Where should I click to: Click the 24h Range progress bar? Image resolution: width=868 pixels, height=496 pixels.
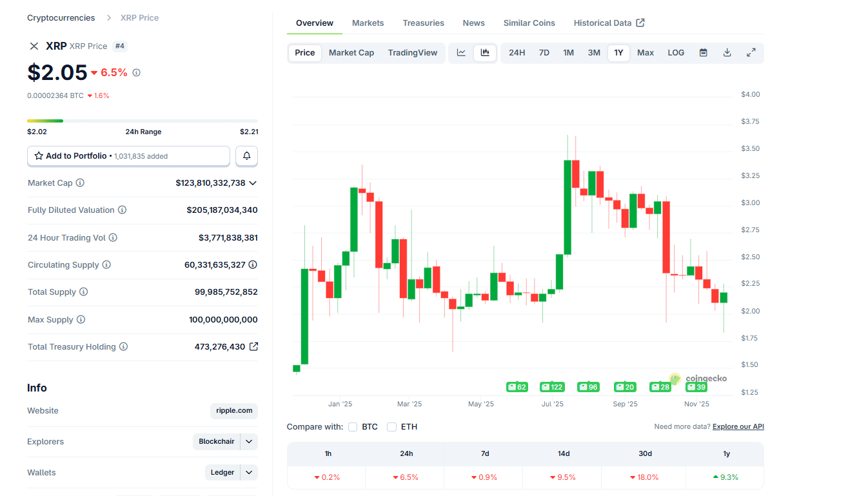[142, 121]
